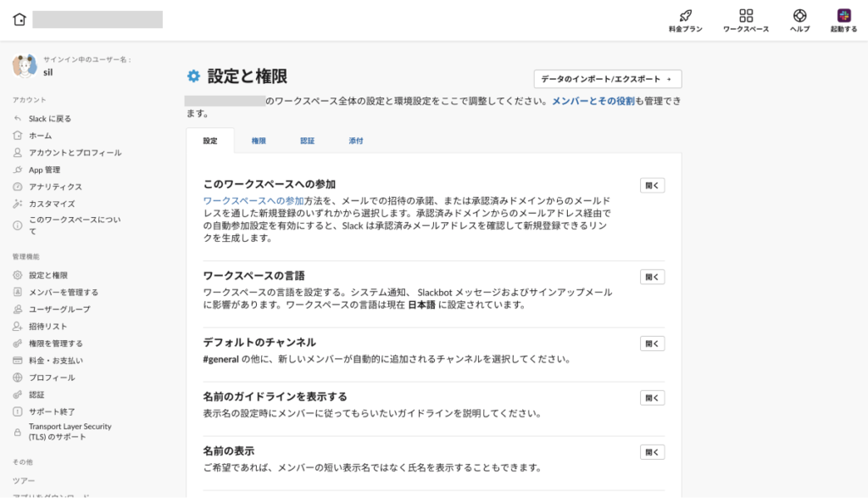Image resolution: width=868 pixels, height=498 pixels.
Task: Go back via Slack に戻る
Action: (x=49, y=119)
